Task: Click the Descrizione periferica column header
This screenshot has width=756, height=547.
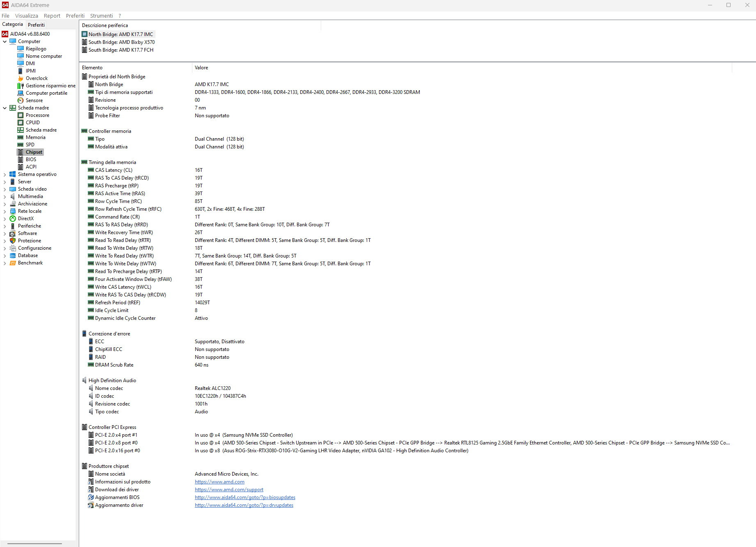Action: coord(200,25)
